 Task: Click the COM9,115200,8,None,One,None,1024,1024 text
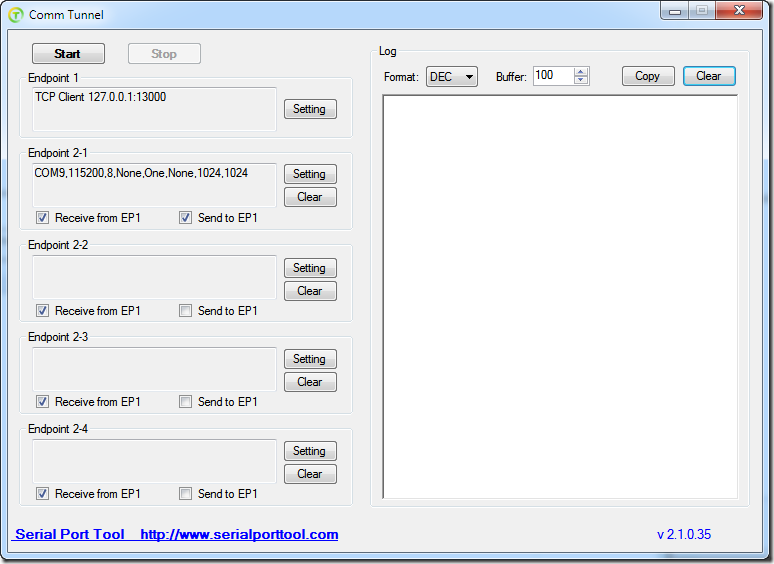[141, 173]
